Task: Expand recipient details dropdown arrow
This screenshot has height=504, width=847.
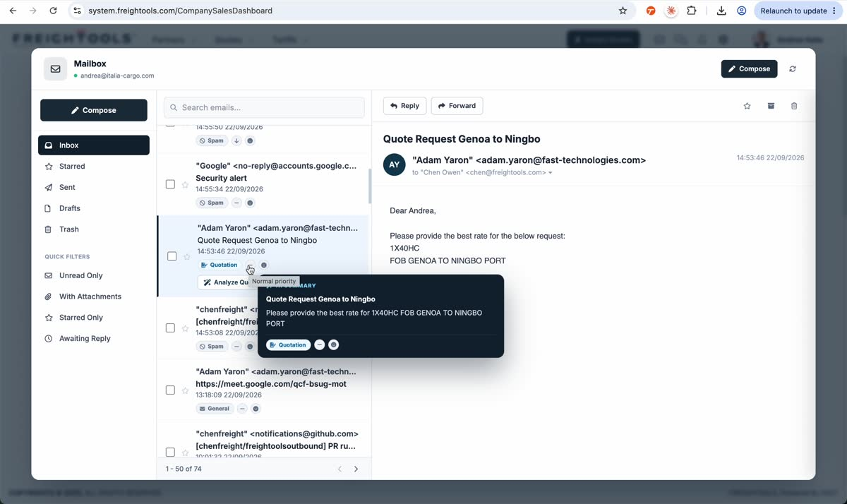Action: point(551,173)
